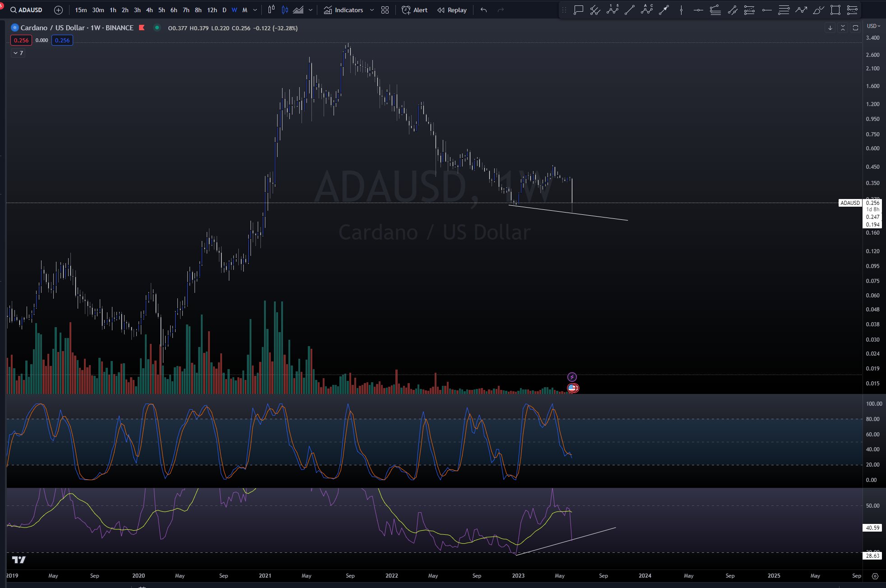Select the Bars chart style icon
Image resolution: width=886 pixels, height=588 pixels.
coord(271,10)
